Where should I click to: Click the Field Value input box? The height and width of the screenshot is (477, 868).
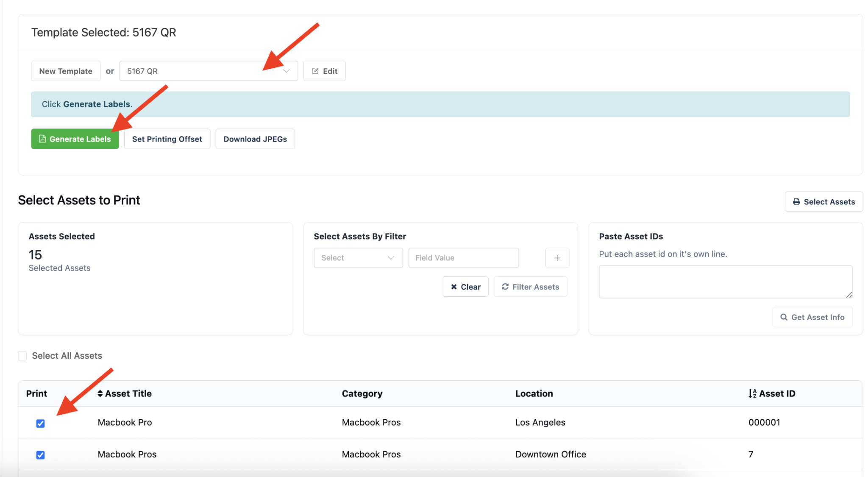pos(464,258)
